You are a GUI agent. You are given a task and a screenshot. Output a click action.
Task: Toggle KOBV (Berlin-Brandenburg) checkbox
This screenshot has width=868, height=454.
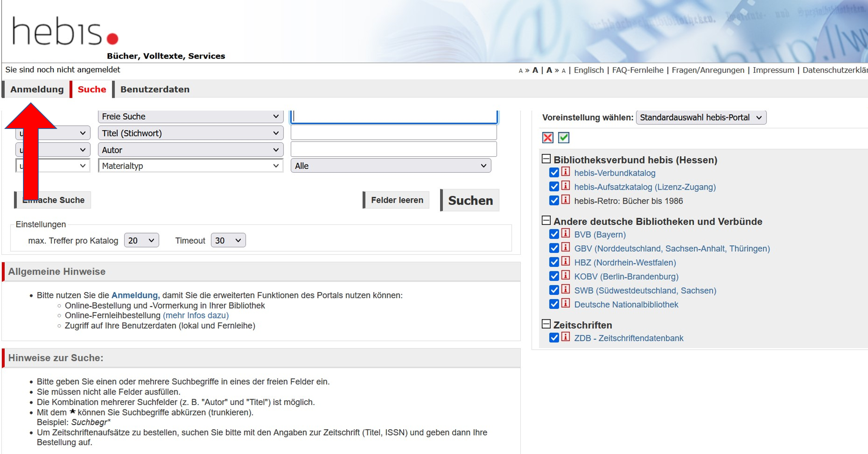(554, 276)
